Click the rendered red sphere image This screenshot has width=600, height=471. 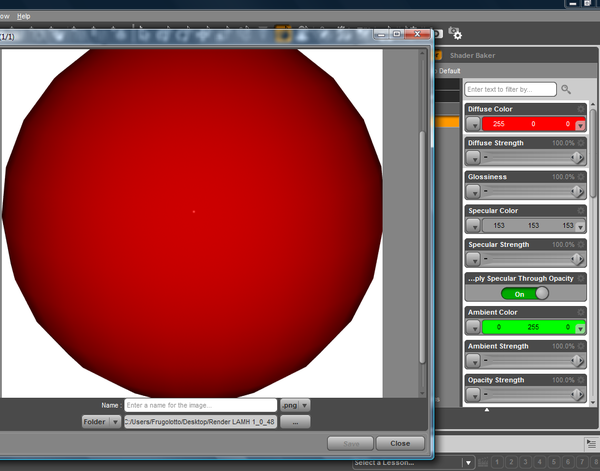(192, 223)
